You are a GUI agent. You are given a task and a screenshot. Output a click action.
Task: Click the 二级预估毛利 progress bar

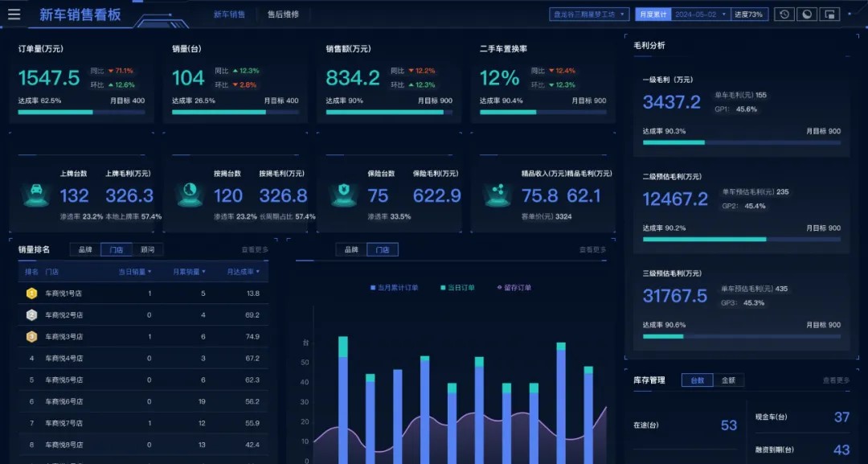pos(742,239)
